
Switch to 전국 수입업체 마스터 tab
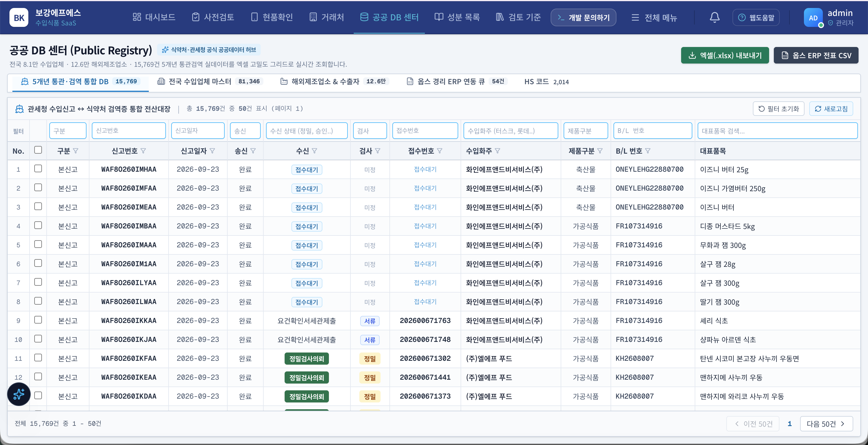(210, 82)
